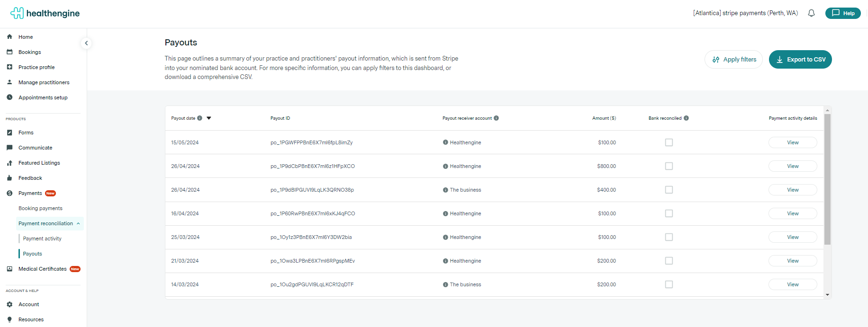Open the Help button in header

pyautogui.click(x=842, y=13)
